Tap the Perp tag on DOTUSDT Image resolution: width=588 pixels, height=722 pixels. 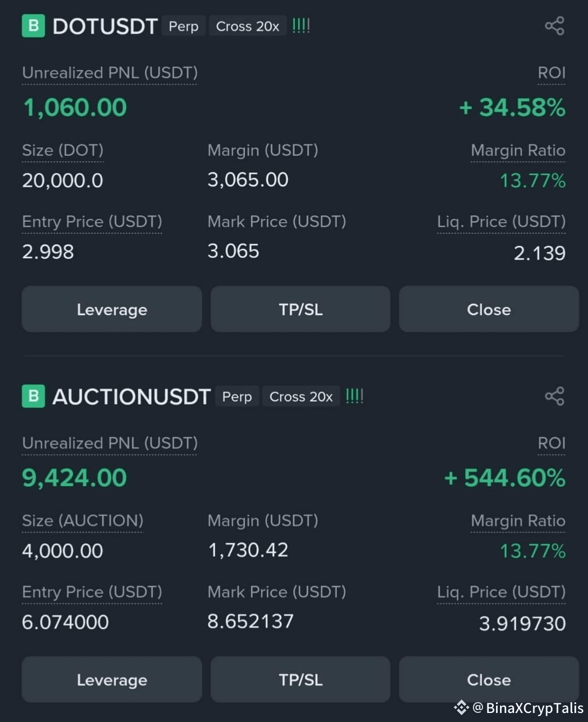coord(183,27)
